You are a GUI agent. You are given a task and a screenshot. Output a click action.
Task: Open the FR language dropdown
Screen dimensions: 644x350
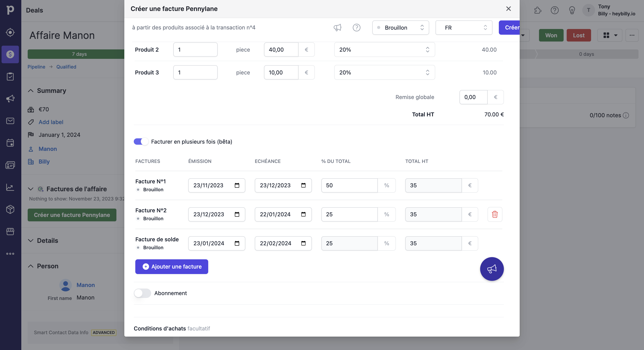click(x=464, y=27)
